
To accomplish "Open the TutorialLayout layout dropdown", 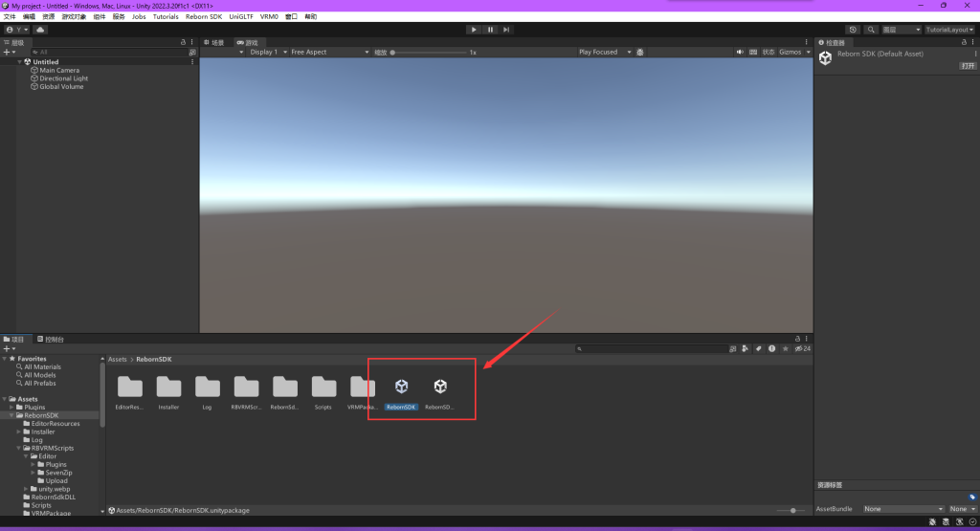I will (x=949, y=30).
